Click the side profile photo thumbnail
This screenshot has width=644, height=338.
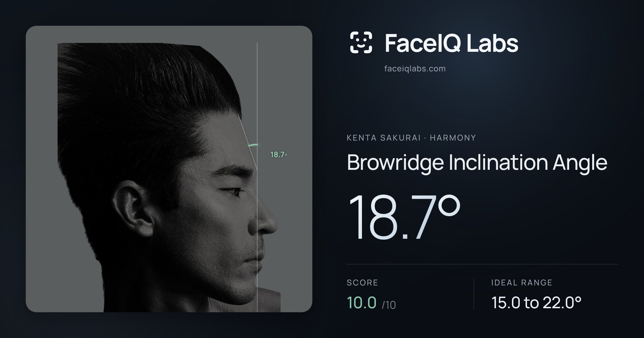point(169,169)
